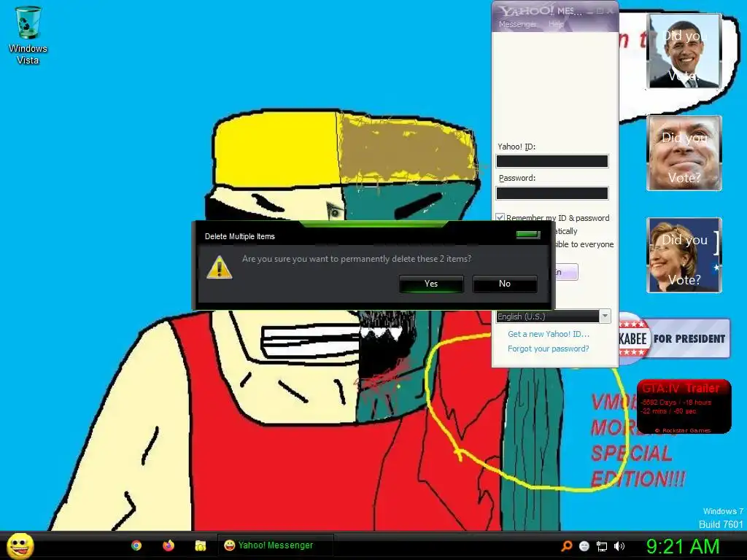This screenshot has height=560, width=747.
Task: Open the Windows Vista recycle bin icon
Action: [28, 35]
